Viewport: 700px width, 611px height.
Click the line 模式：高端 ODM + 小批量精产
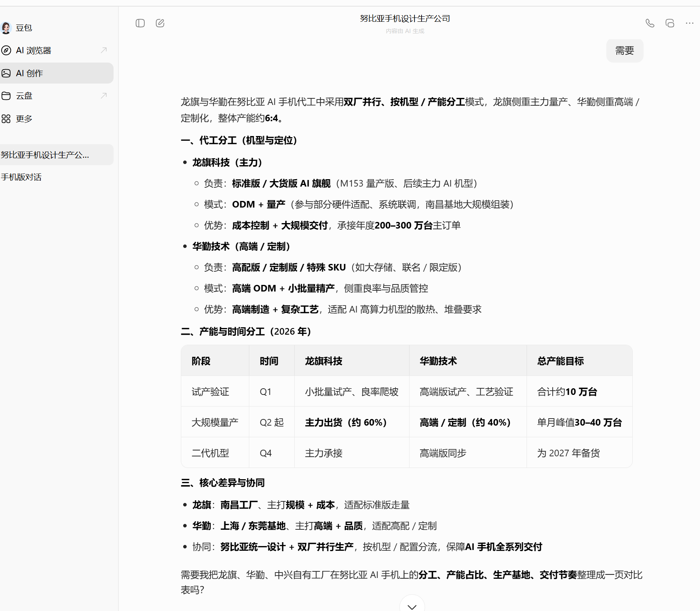coord(316,288)
